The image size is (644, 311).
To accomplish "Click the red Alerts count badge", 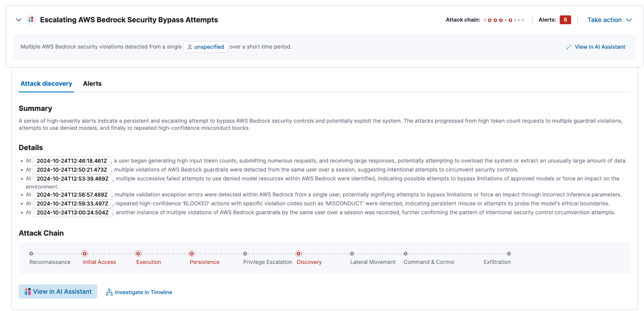I will coord(565,20).
